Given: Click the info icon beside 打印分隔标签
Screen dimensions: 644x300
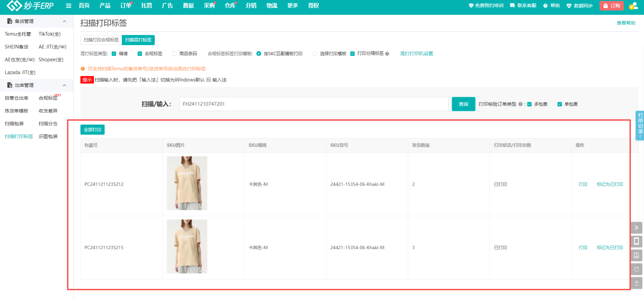Looking at the screenshot, I should [x=387, y=54].
